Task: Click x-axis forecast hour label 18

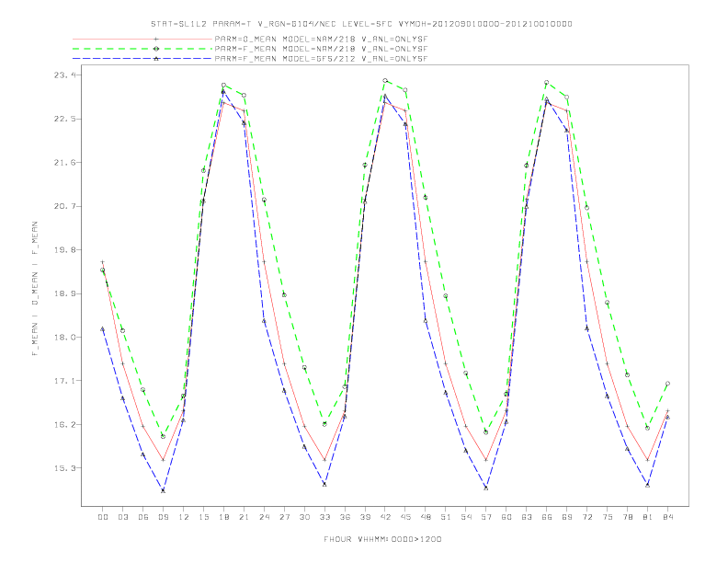Action: click(x=223, y=517)
